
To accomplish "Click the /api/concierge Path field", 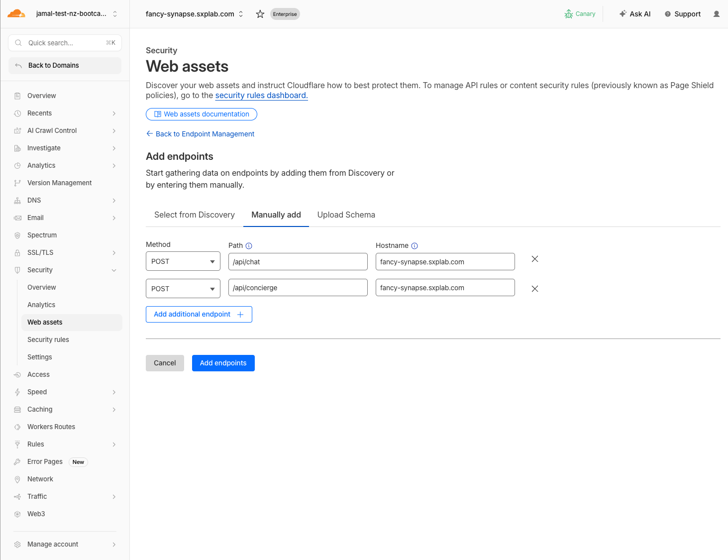I will point(298,288).
